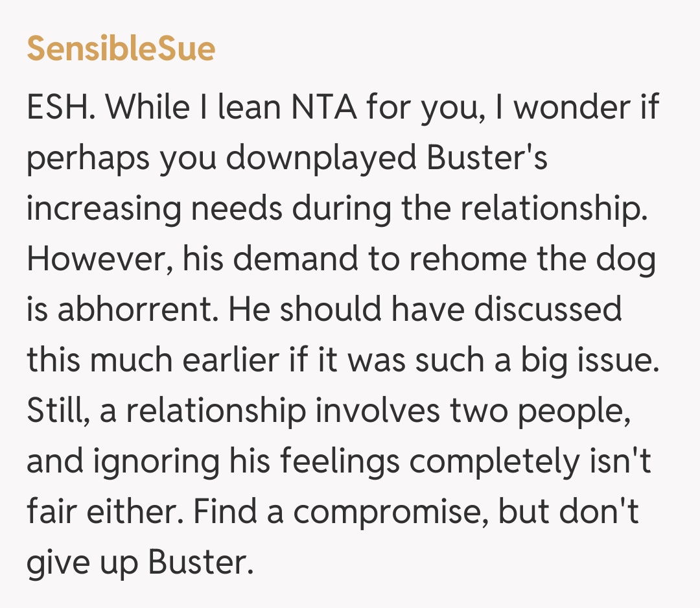
Task: Click the word "completely" in the comment
Action: 509,462
